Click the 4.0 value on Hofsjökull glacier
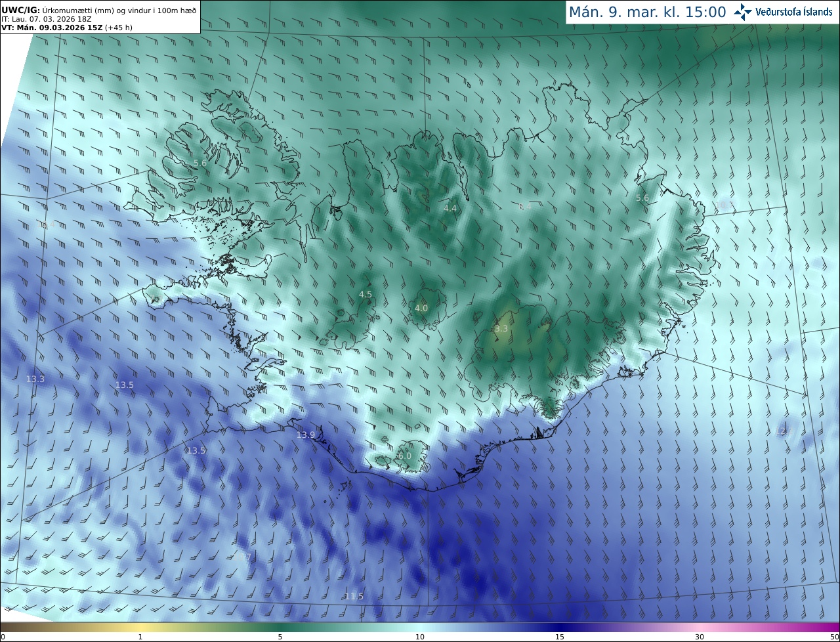The width and height of the screenshot is (840, 642). (421, 308)
